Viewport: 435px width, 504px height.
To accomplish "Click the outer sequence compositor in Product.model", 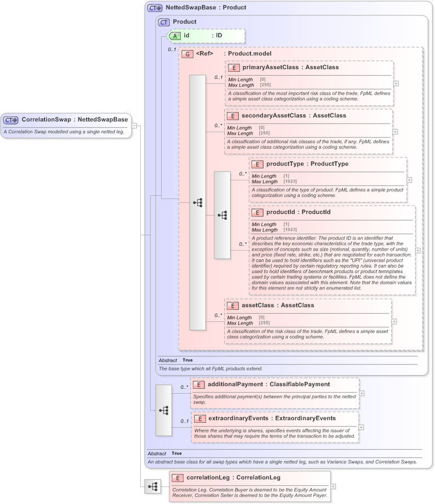I will pos(197,202).
